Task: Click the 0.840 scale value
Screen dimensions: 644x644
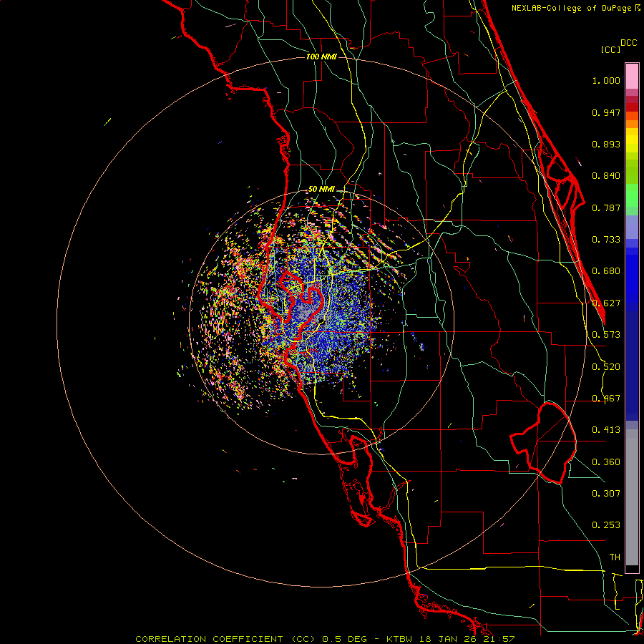Action: pos(606,176)
